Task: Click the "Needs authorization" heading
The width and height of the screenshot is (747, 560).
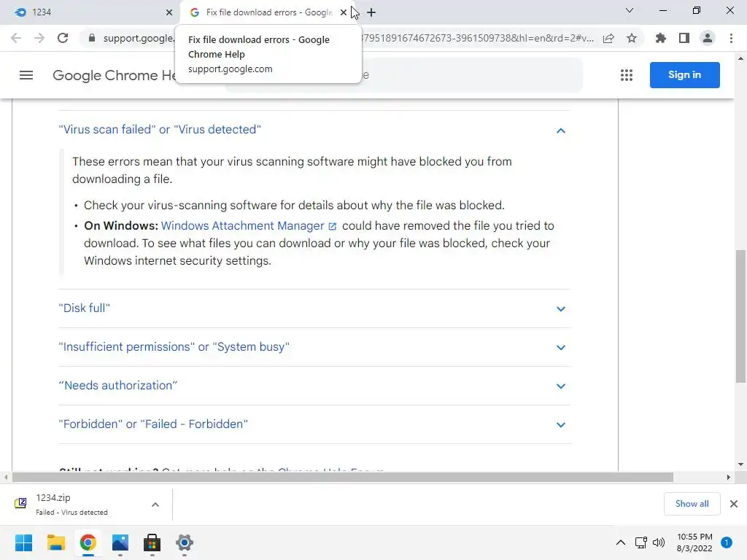Action: pos(117,385)
